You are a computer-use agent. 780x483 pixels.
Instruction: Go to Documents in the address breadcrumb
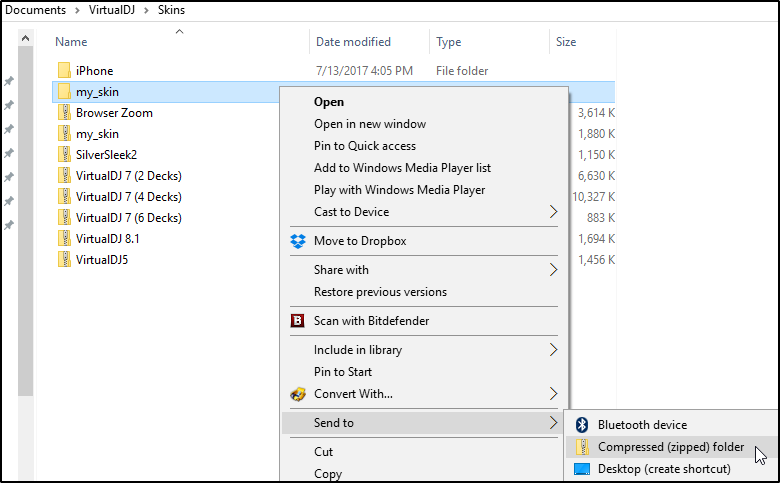(x=35, y=10)
